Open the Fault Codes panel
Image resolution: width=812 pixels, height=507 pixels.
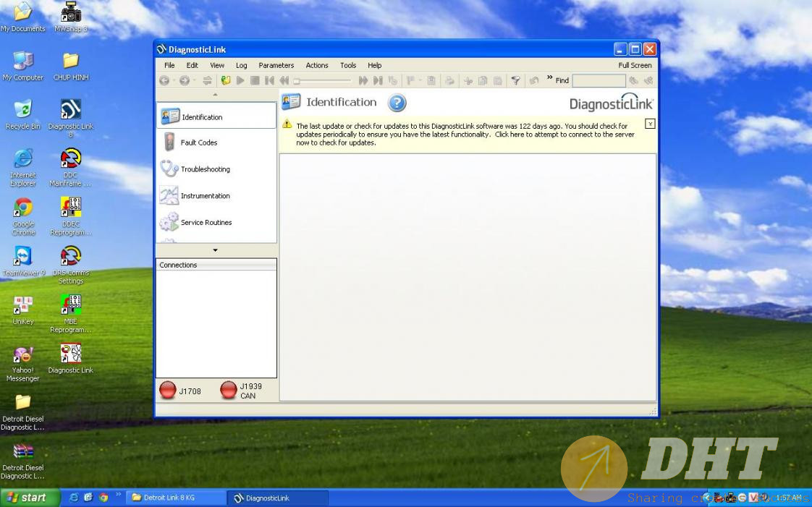click(198, 142)
